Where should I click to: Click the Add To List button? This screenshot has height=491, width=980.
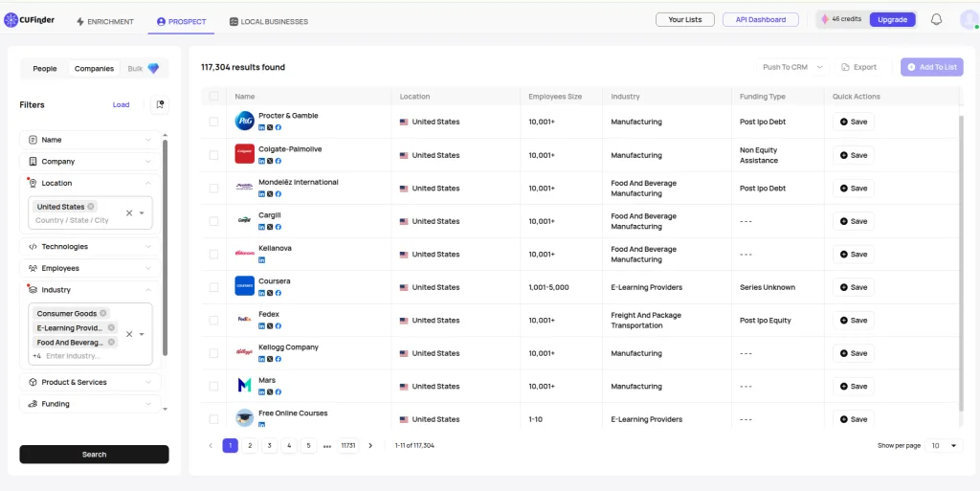[x=932, y=67]
